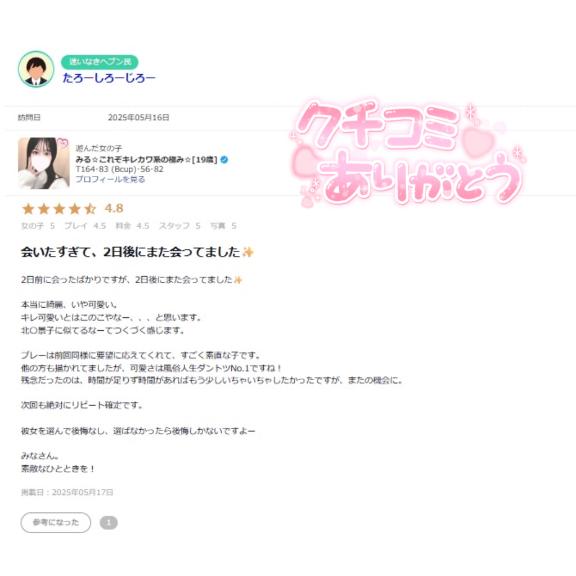This screenshot has height=576, width=576.
Task: Click the gray count badge showing 1
Action: pyautogui.click(x=109, y=522)
